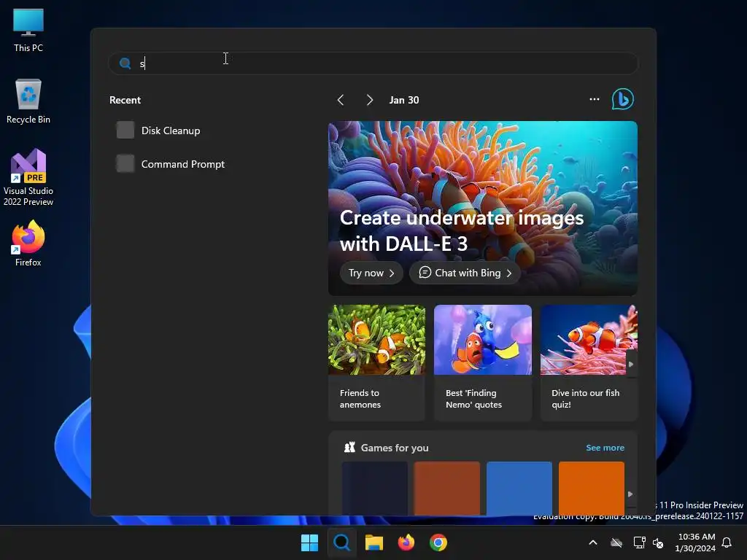Open Command Prompt from Recent list
This screenshot has height=560, width=747.
(x=183, y=164)
